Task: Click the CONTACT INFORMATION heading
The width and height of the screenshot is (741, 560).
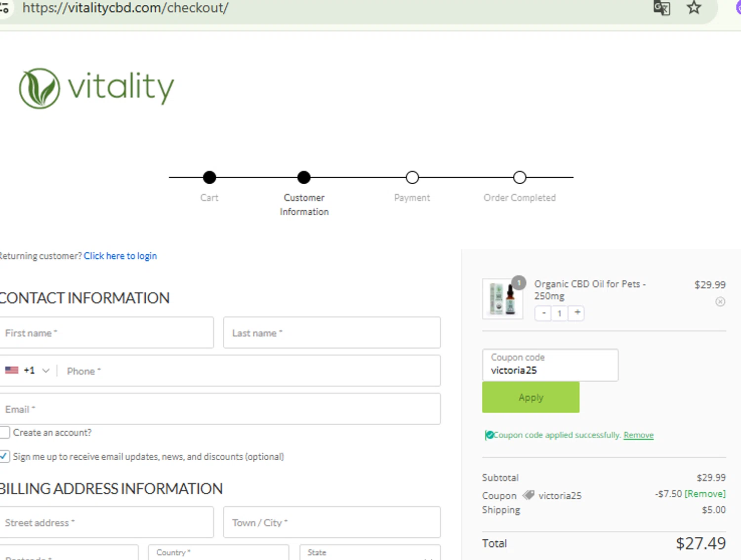Action: click(x=84, y=298)
